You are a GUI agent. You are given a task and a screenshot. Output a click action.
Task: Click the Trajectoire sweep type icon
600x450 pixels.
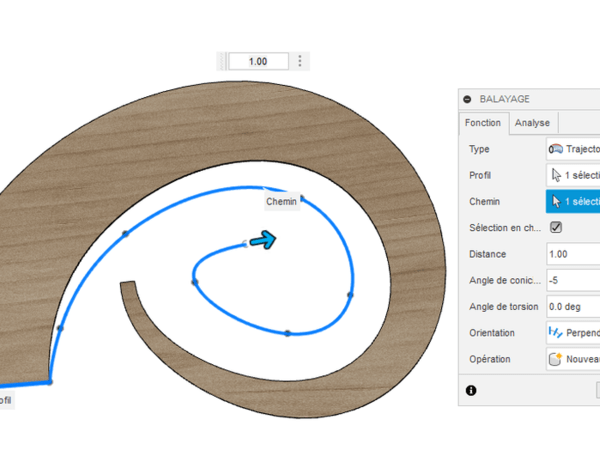click(555, 149)
